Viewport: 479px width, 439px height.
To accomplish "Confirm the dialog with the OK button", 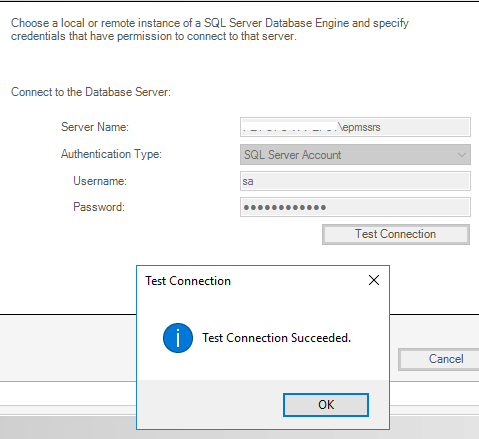I will (x=326, y=405).
